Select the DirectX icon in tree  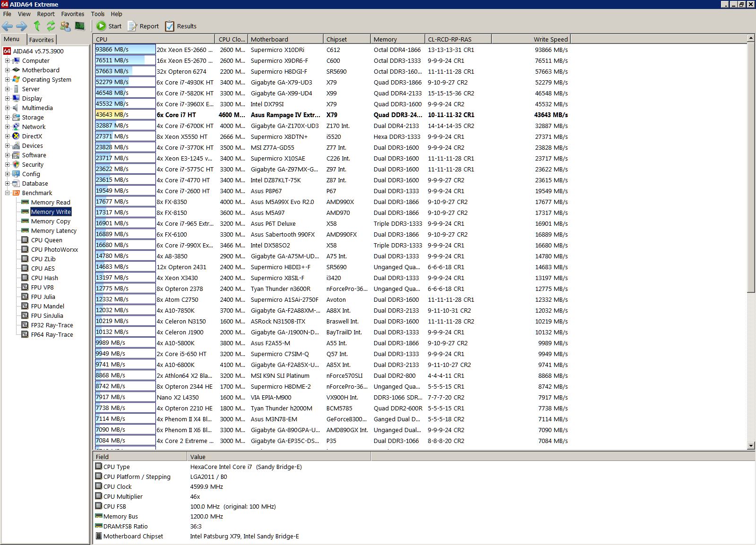click(x=16, y=136)
